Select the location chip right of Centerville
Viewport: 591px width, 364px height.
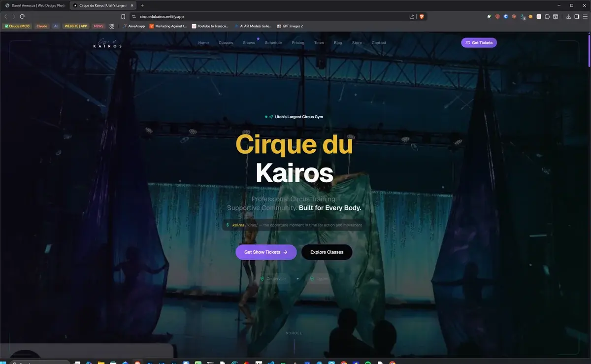pos(319,279)
